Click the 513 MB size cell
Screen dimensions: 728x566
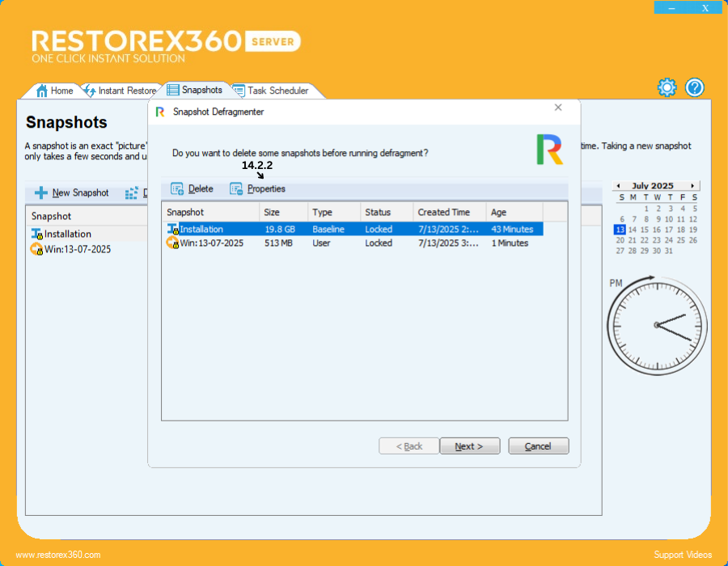point(278,243)
